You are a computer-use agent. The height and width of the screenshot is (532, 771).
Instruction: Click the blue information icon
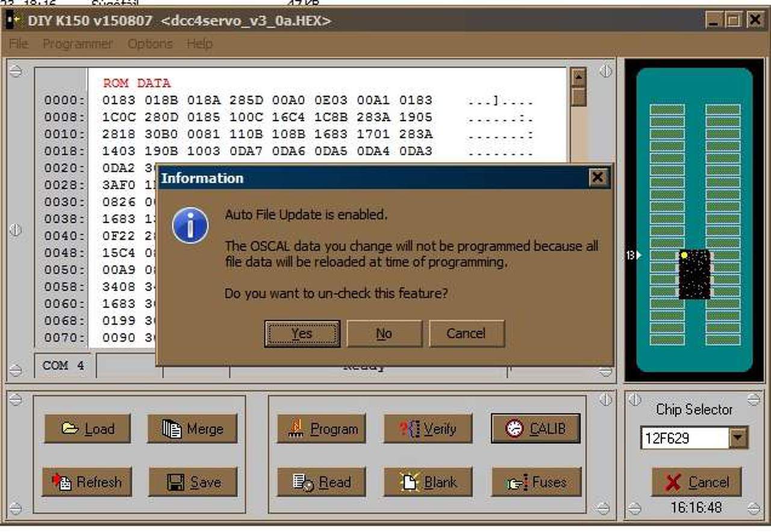coord(190,226)
